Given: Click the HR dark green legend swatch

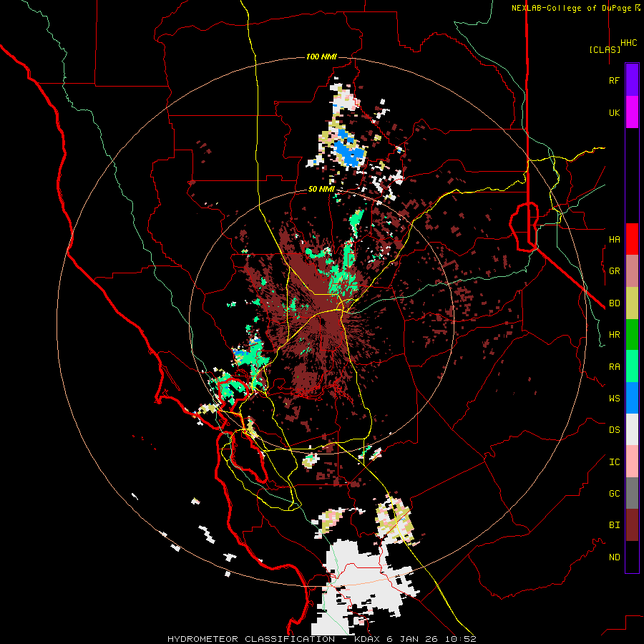Looking at the screenshot, I should 632,335.
